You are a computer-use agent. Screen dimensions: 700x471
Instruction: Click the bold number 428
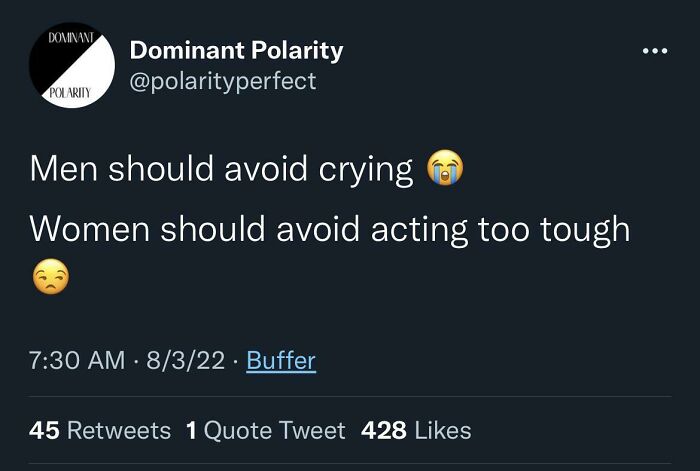(384, 430)
